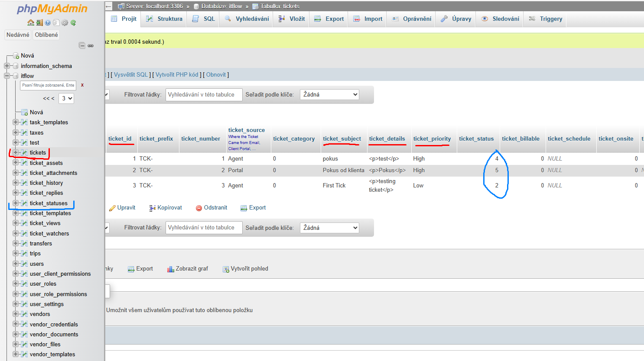644x361 pixels.
Task: Click the Home icon under phpMyAdmin logo
Action: click(30, 23)
